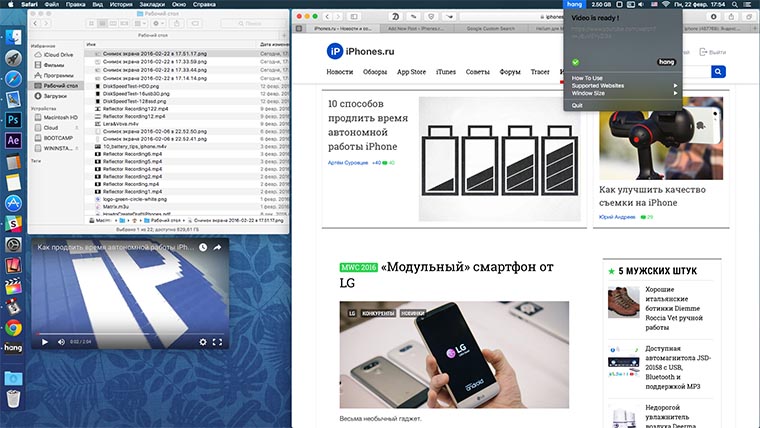Image resolution: width=760 pixels, height=428 pixels.
Task: Click the blue site search button
Action: [x=718, y=72]
